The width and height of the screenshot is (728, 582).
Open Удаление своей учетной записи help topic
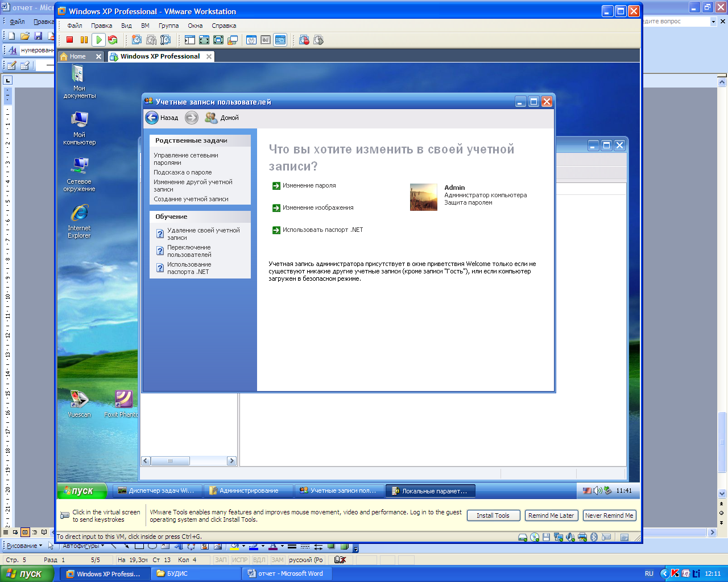(x=203, y=234)
